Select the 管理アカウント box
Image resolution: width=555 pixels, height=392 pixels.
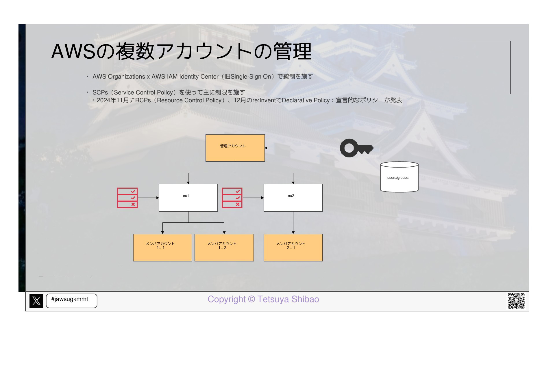pos(235,148)
